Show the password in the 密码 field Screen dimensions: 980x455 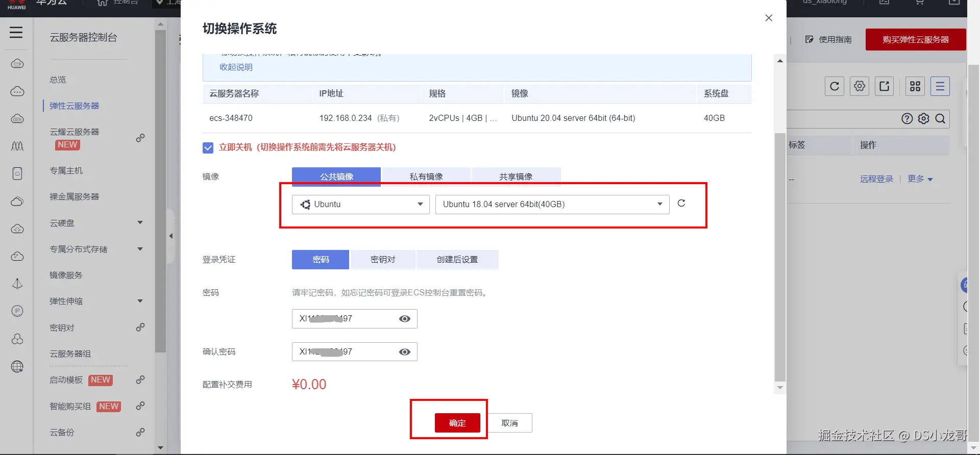pos(405,319)
